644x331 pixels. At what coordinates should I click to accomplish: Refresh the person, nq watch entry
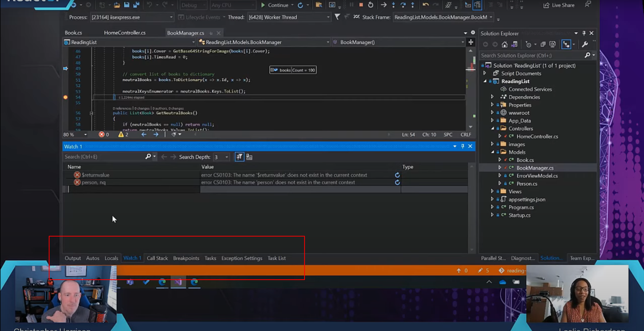pyautogui.click(x=397, y=182)
